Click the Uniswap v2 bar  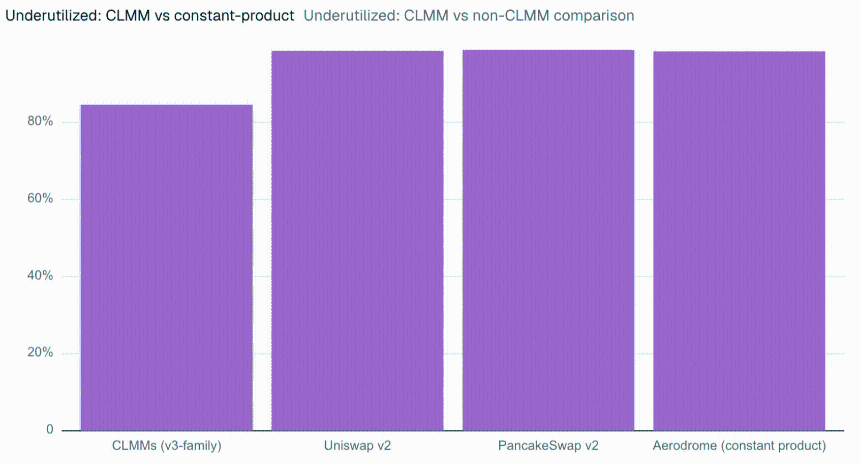pos(358,241)
